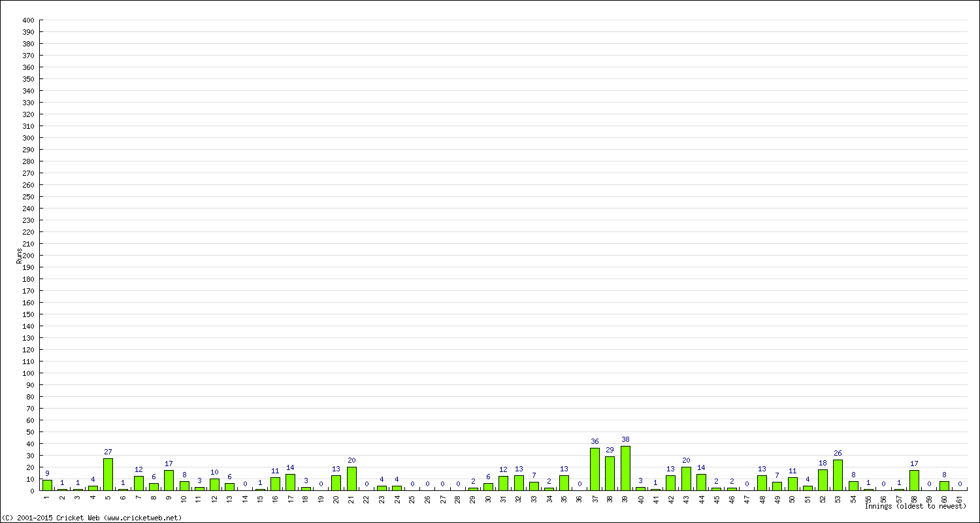Select the green bar for innings 1
Image resolution: width=980 pixels, height=523 pixels.
[x=47, y=485]
